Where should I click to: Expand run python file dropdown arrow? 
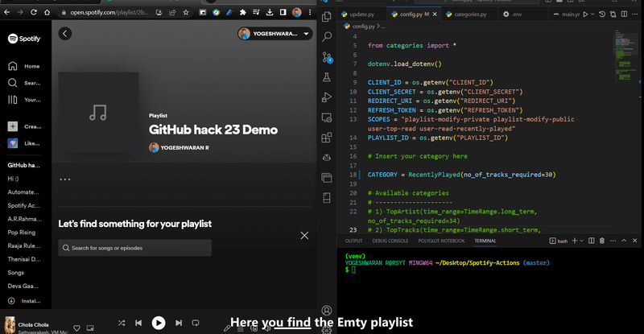tap(592, 14)
